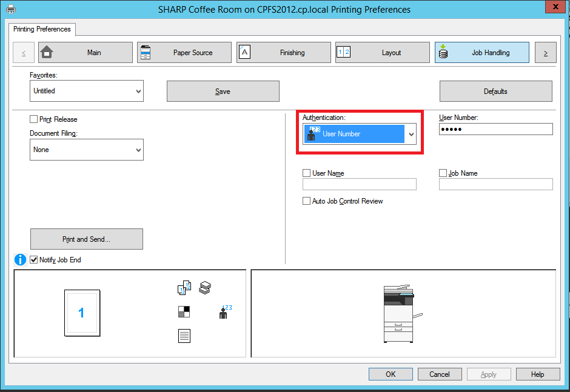The image size is (570, 392).
Task: Confirm settings with OK
Action: 391,374
